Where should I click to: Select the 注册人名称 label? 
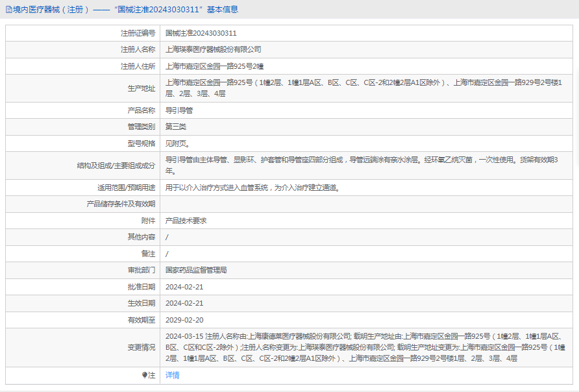pos(138,49)
